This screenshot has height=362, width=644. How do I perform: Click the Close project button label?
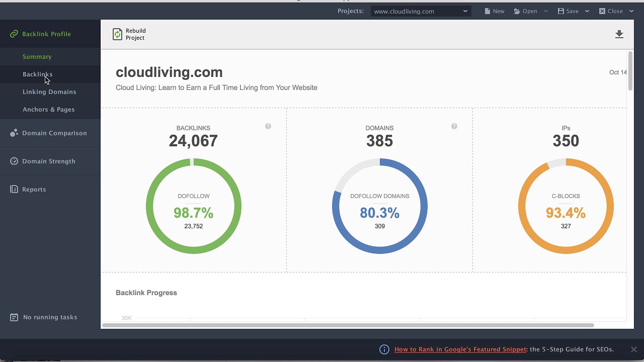tap(615, 11)
